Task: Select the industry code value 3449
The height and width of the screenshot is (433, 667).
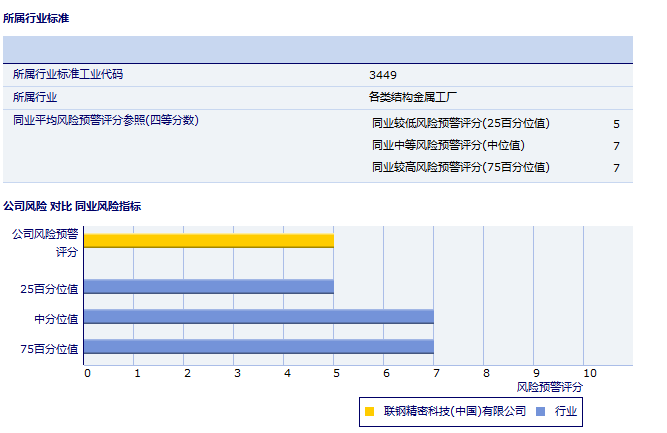Action: coord(382,75)
